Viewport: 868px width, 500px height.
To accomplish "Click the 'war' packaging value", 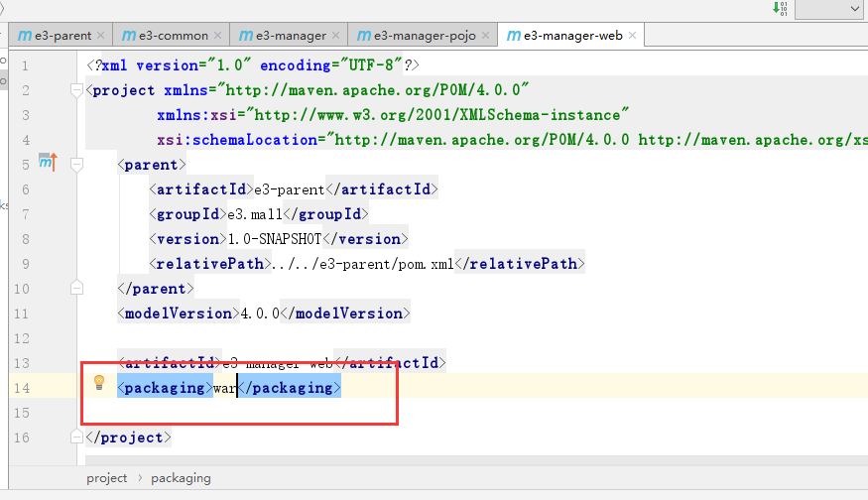I will click(225, 388).
